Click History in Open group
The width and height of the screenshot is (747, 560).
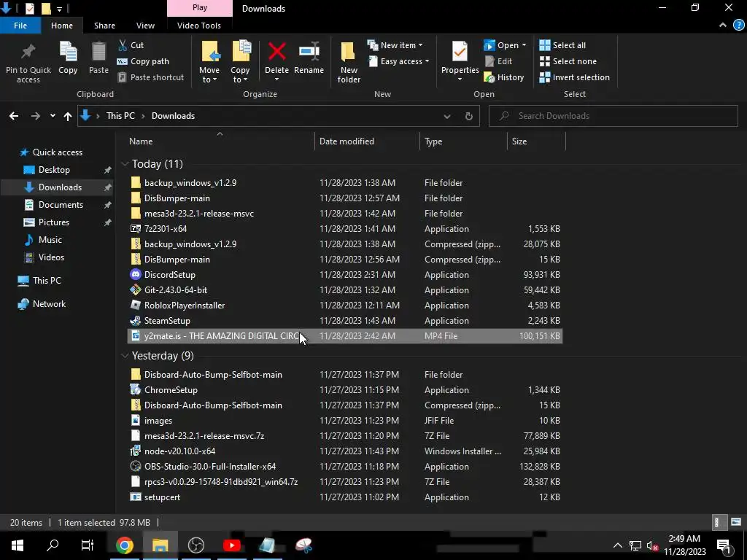[503, 77]
